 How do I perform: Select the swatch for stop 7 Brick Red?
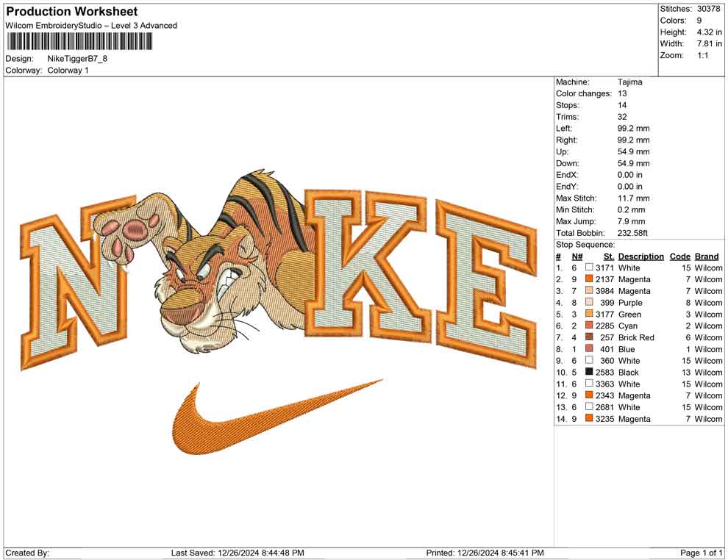pos(589,337)
